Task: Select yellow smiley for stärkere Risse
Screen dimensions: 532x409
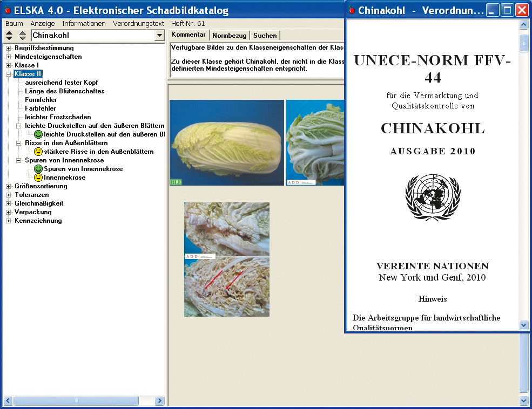Action: [x=38, y=152]
